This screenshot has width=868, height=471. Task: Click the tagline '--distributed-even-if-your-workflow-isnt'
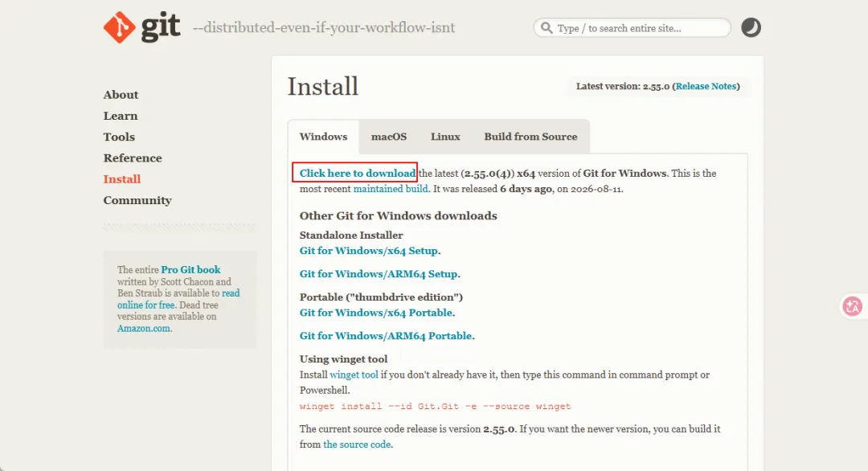pyautogui.click(x=324, y=27)
